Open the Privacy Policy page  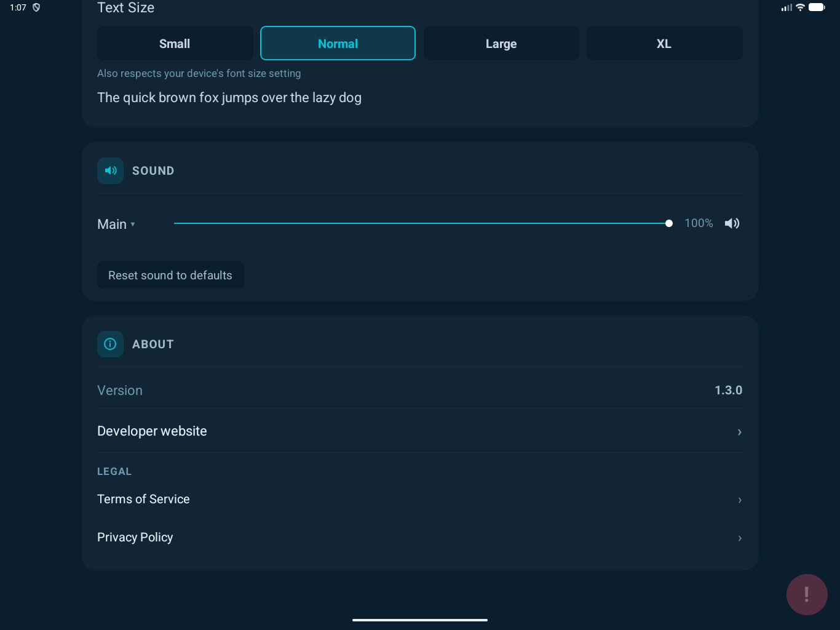pyautogui.click(x=135, y=538)
